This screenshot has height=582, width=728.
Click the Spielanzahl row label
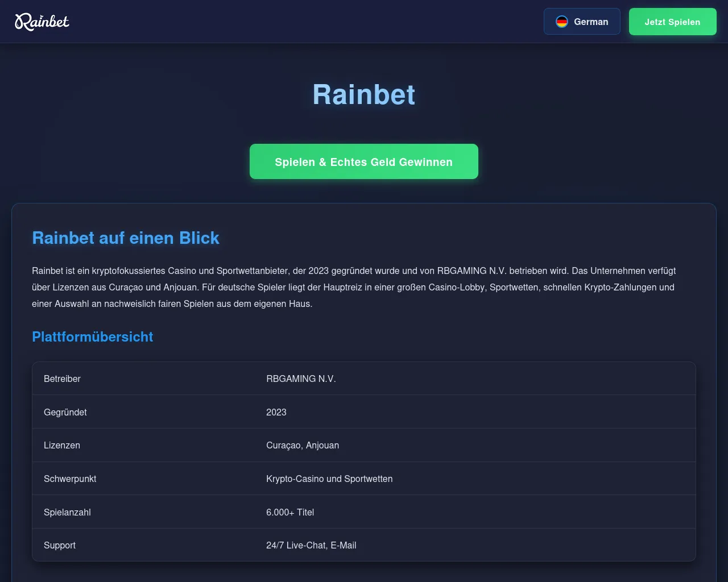pyautogui.click(x=67, y=512)
